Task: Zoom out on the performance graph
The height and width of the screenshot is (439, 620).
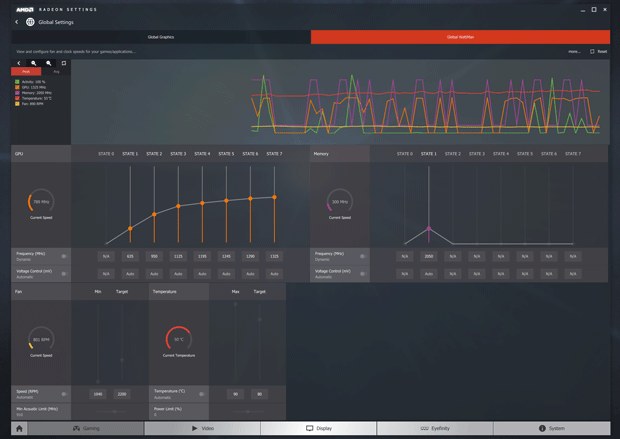Action: pyautogui.click(x=49, y=63)
